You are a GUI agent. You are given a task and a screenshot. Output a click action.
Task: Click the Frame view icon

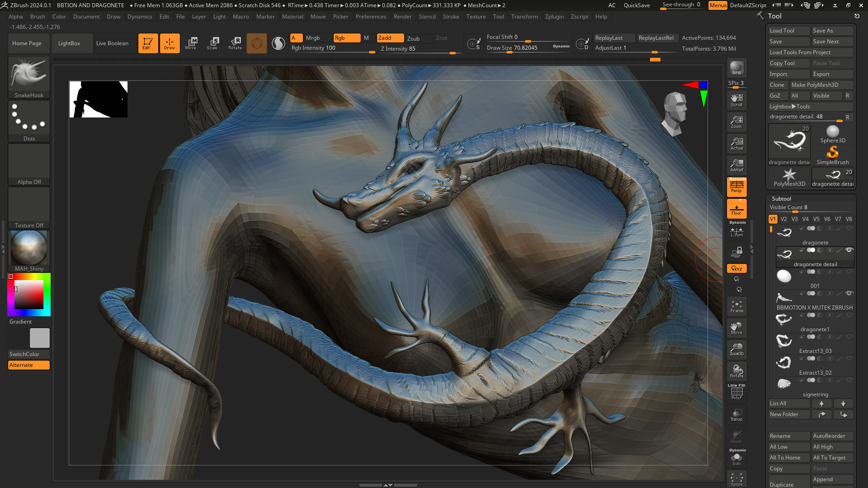pos(736,306)
